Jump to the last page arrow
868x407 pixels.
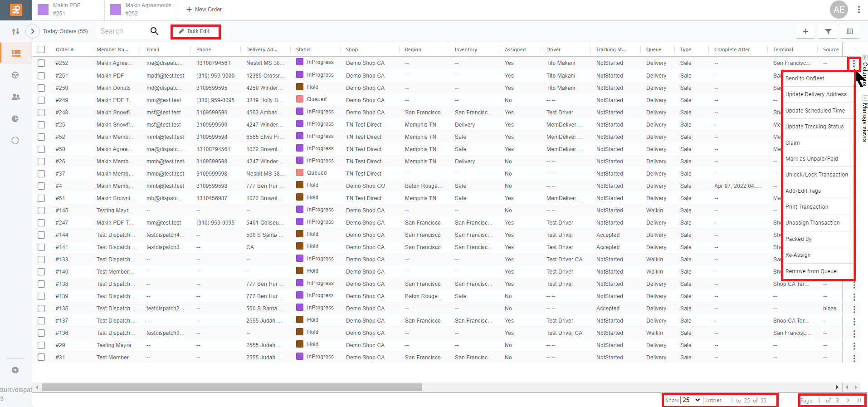[859, 400]
